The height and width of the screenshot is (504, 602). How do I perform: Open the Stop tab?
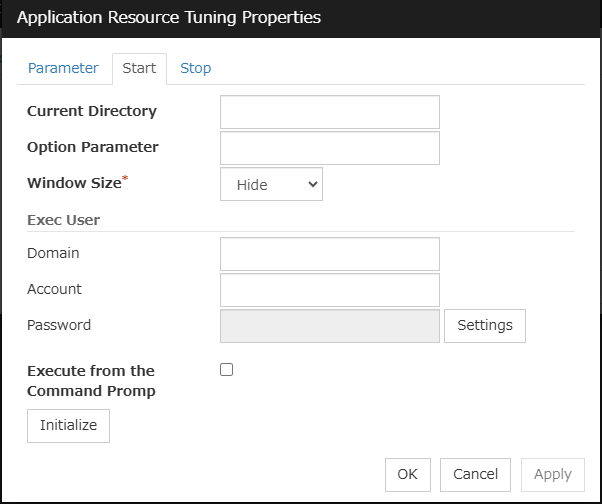pos(195,68)
